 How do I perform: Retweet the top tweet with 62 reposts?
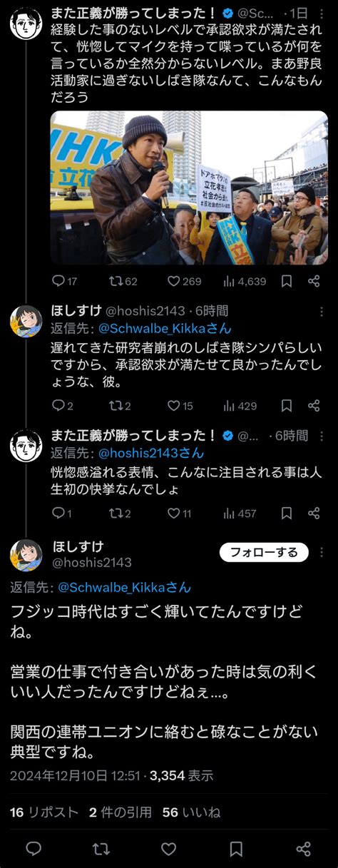click(x=124, y=281)
